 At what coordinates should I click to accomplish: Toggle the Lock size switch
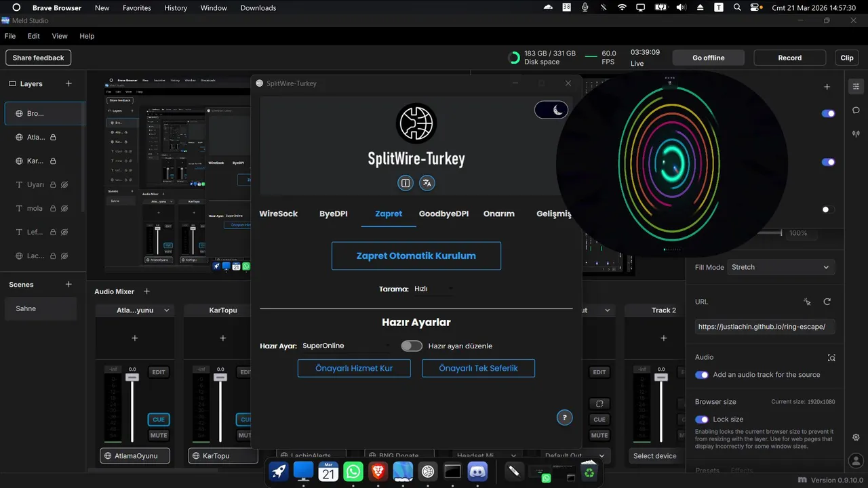pyautogui.click(x=702, y=420)
